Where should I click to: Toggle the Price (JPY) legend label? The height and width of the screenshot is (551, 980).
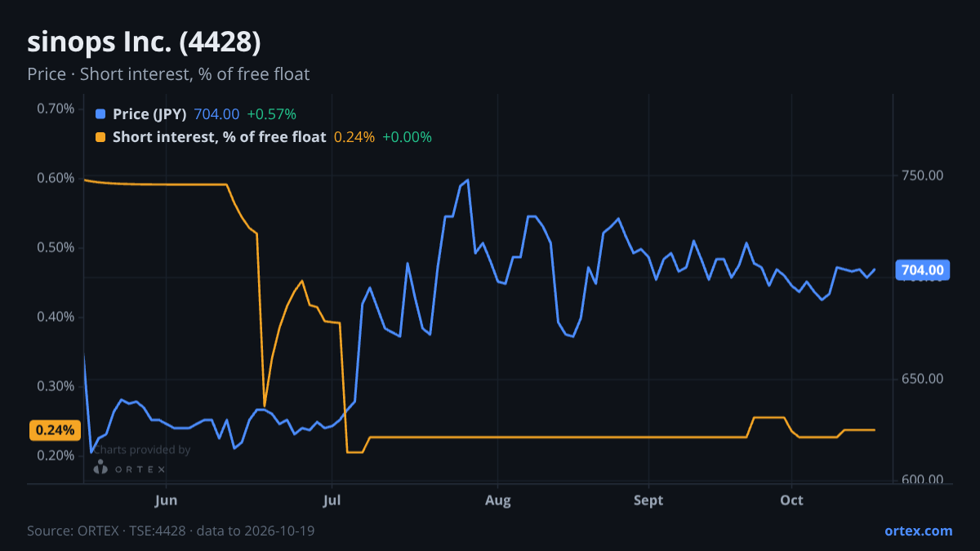(149, 114)
